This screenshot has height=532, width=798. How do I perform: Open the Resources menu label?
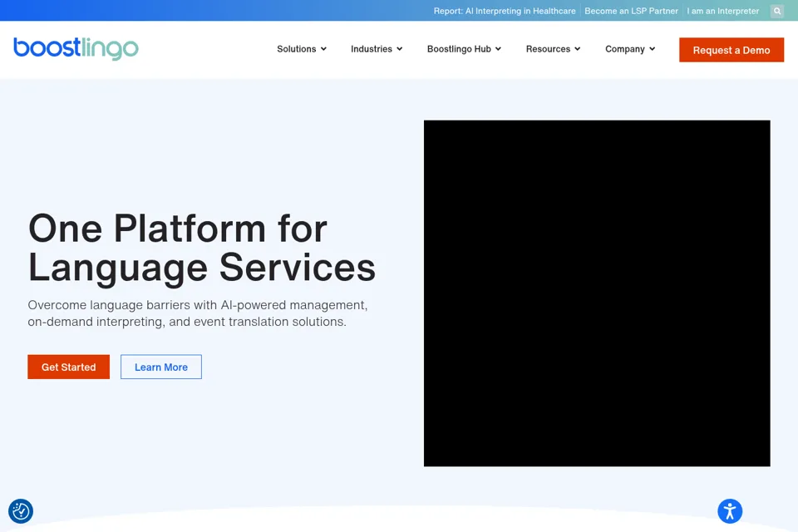click(x=548, y=49)
